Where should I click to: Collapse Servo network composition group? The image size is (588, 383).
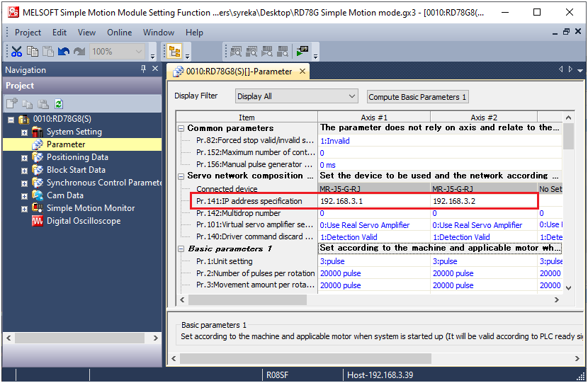click(181, 176)
